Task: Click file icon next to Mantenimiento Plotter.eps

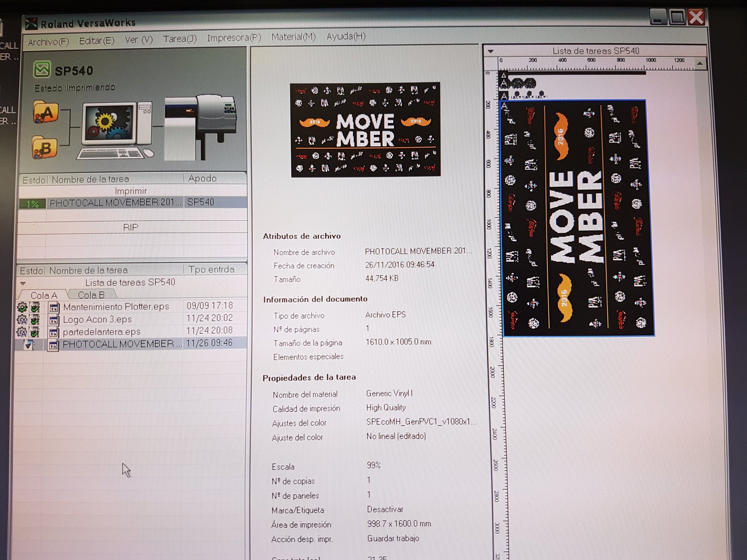Action: 54,307
